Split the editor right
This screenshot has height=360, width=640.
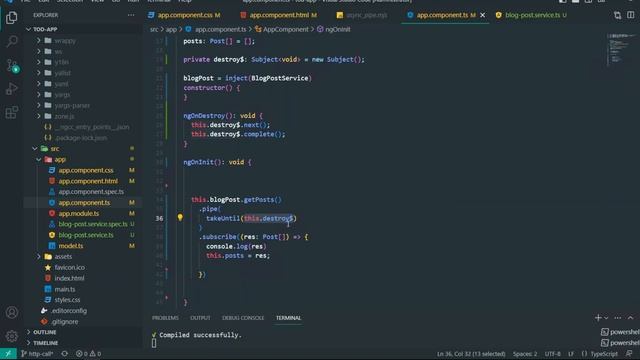(631, 15)
